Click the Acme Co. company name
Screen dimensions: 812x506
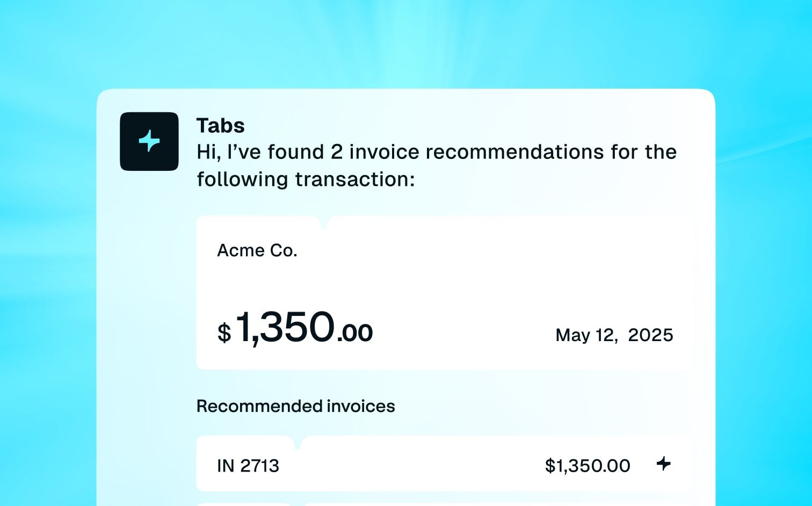[257, 250]
